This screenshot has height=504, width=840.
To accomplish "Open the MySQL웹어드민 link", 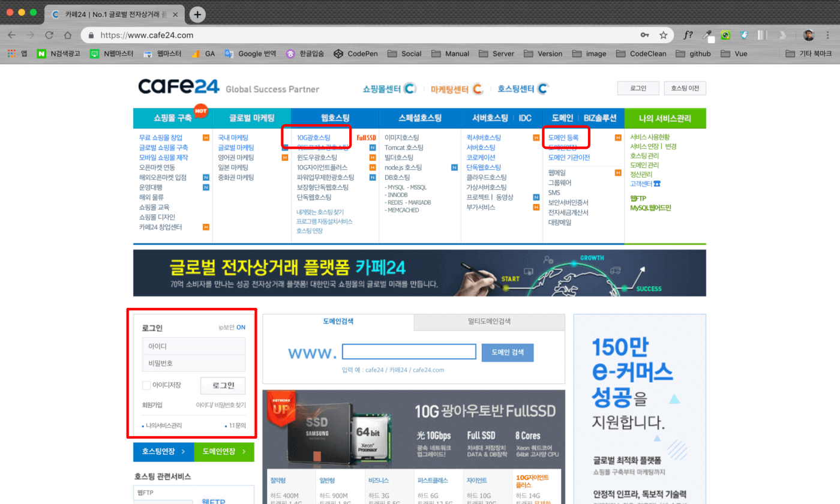I will [650, 208].
